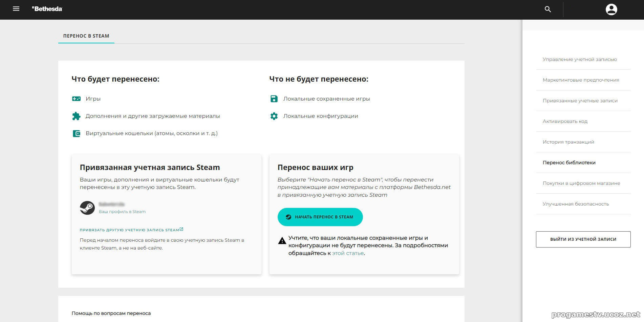
Task: Open the этой статье link
Action: pyautogui.click(x=348, y=253)
